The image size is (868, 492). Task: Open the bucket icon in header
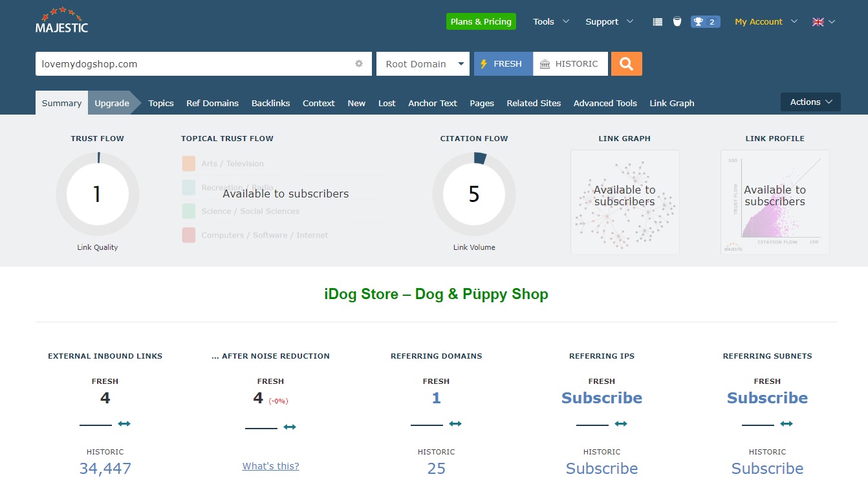point(677,21)
